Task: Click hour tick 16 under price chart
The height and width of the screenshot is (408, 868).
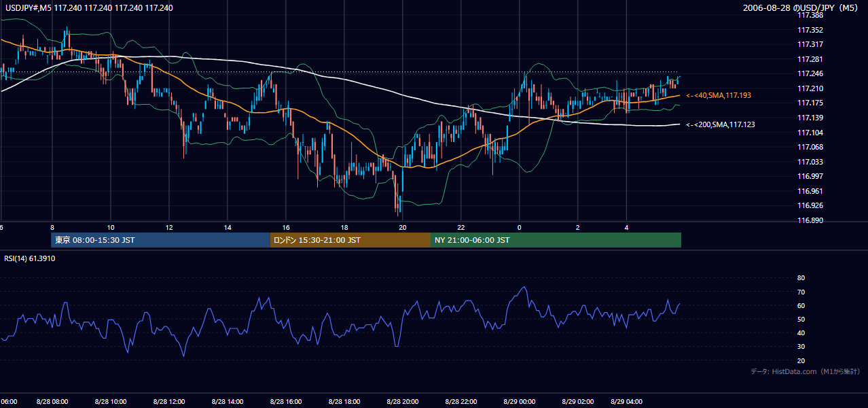Action: point(286,227)
